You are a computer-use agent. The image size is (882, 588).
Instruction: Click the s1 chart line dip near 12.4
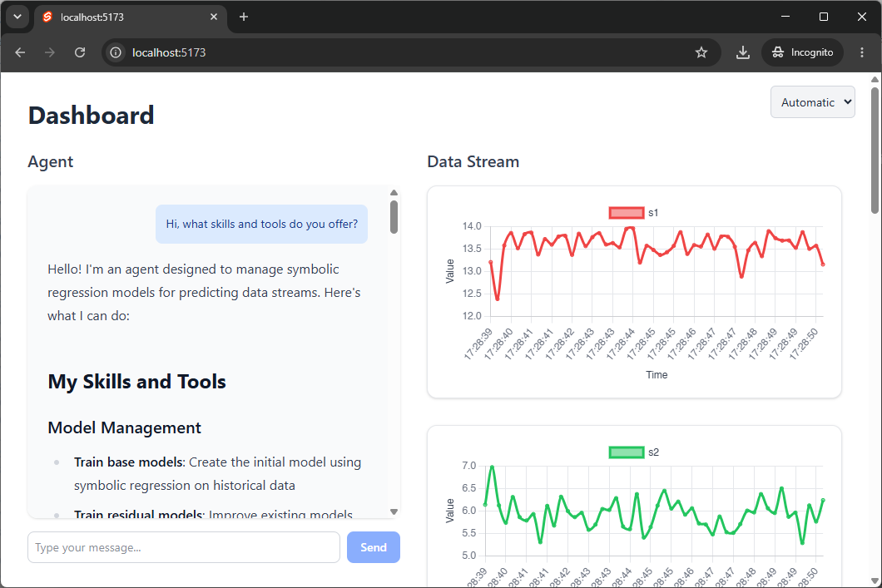point(498,299)
